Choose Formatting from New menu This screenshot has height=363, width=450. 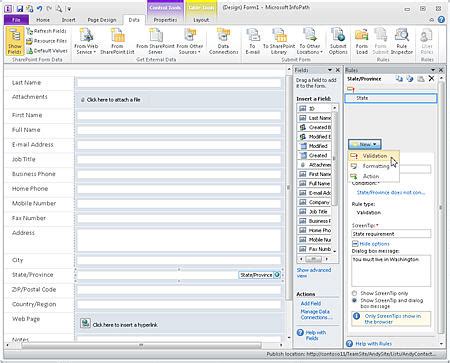pos(374,166)
